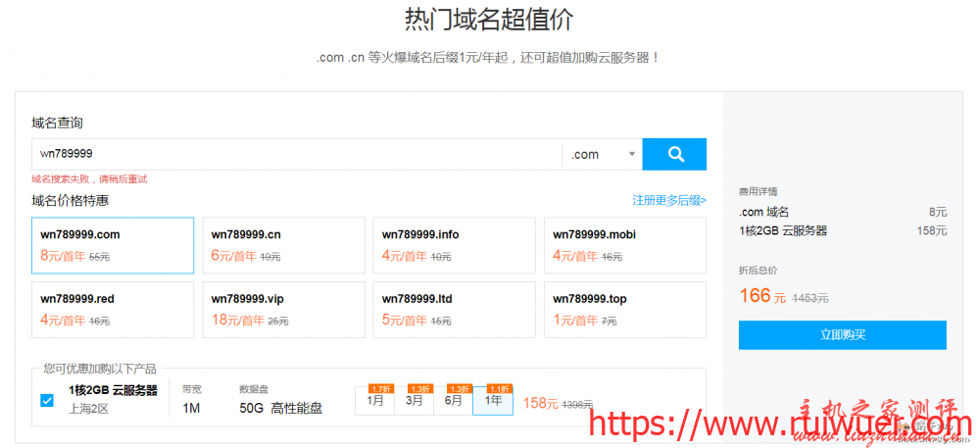Choose the wn789999.info domain option
The width and height of the screenshot is (980, 448).
click(454, 245)
